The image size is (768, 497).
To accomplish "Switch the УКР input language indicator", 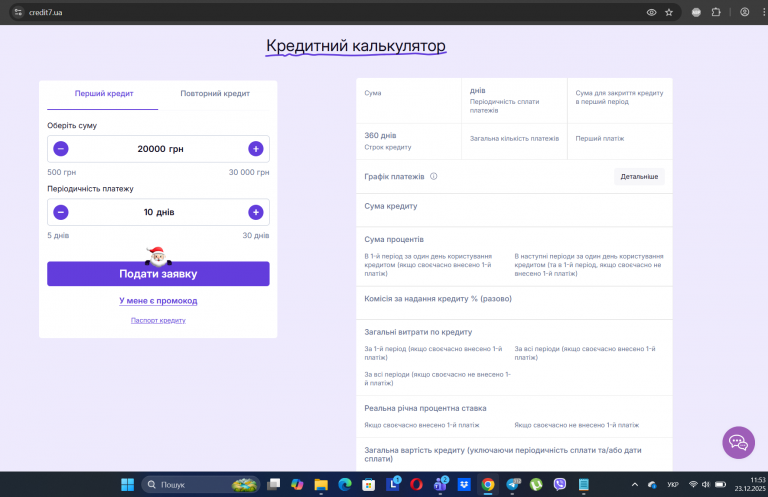I will coord(673,485).
